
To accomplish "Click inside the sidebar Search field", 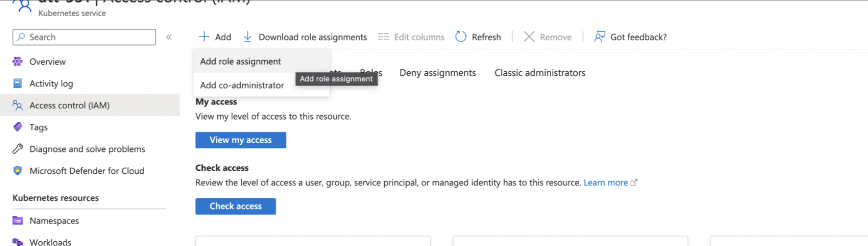I will point(84,37).
